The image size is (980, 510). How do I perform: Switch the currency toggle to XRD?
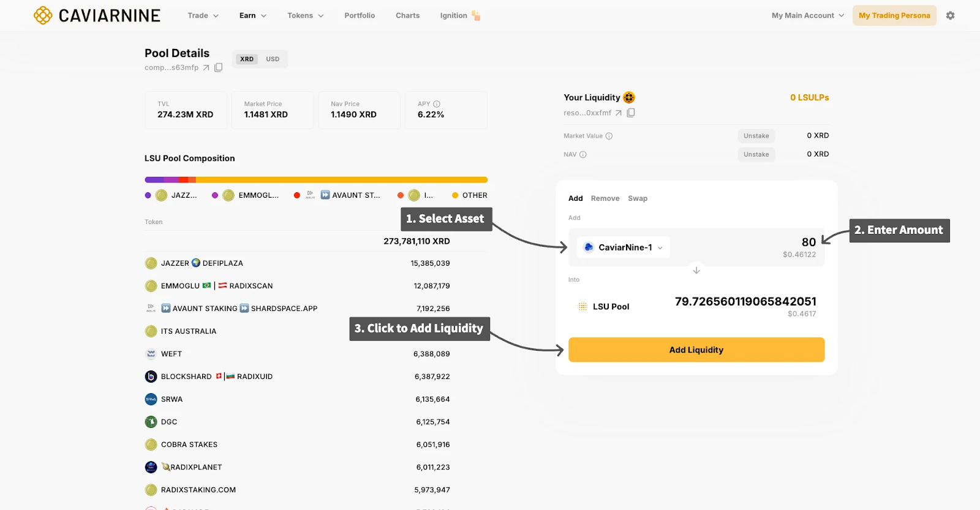pos(247,59)
